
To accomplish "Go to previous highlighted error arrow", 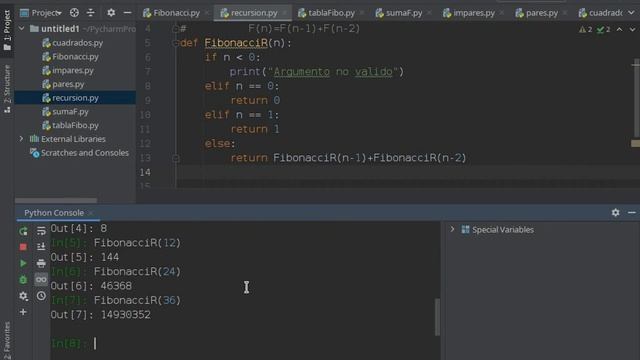I will [x=620, y=29].
